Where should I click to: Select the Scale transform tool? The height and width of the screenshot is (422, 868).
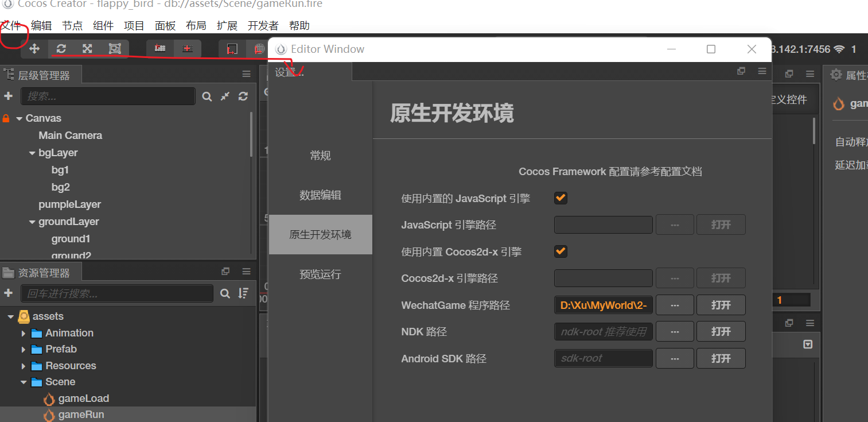point(87,49)
